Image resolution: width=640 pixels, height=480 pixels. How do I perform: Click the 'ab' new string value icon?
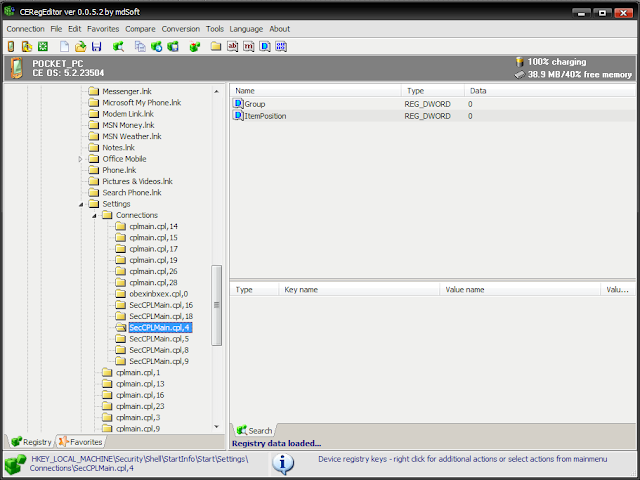233,47
